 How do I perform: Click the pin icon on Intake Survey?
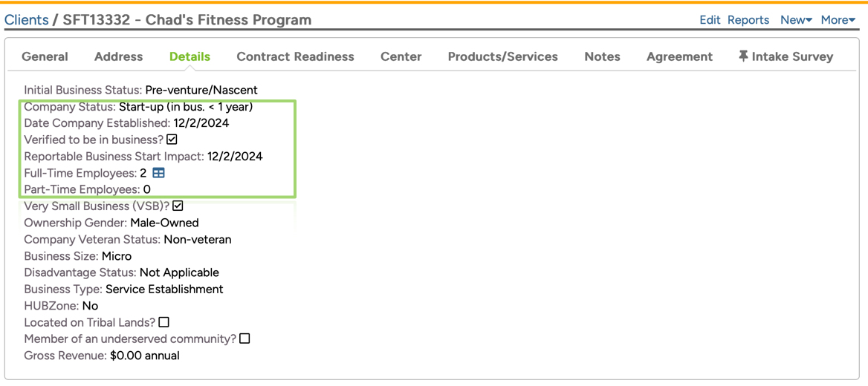(x=742, y=56)
